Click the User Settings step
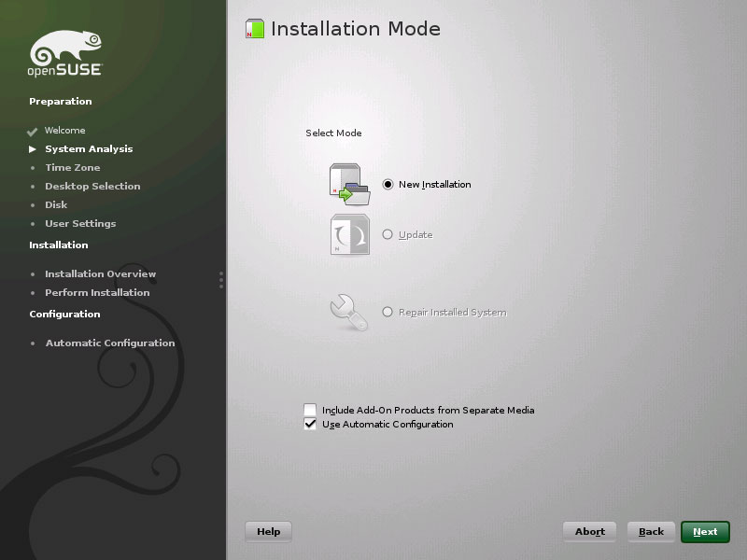747x560 pixels. click(80, 223)
